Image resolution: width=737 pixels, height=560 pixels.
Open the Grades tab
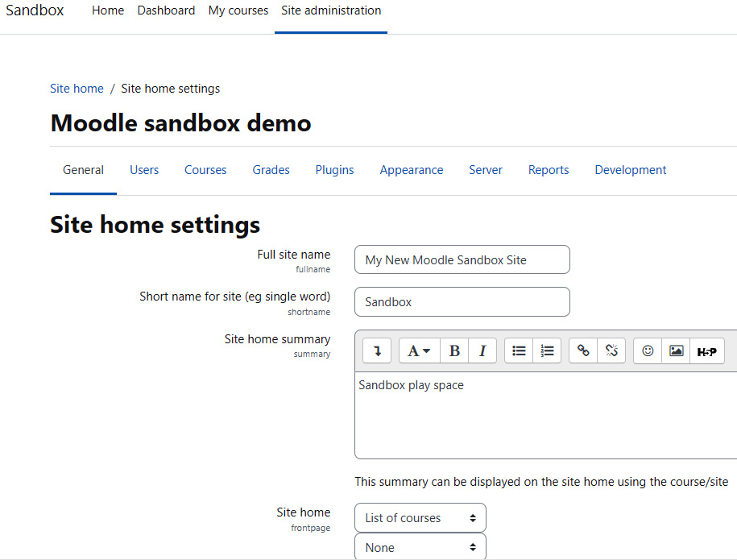(271, 170)
